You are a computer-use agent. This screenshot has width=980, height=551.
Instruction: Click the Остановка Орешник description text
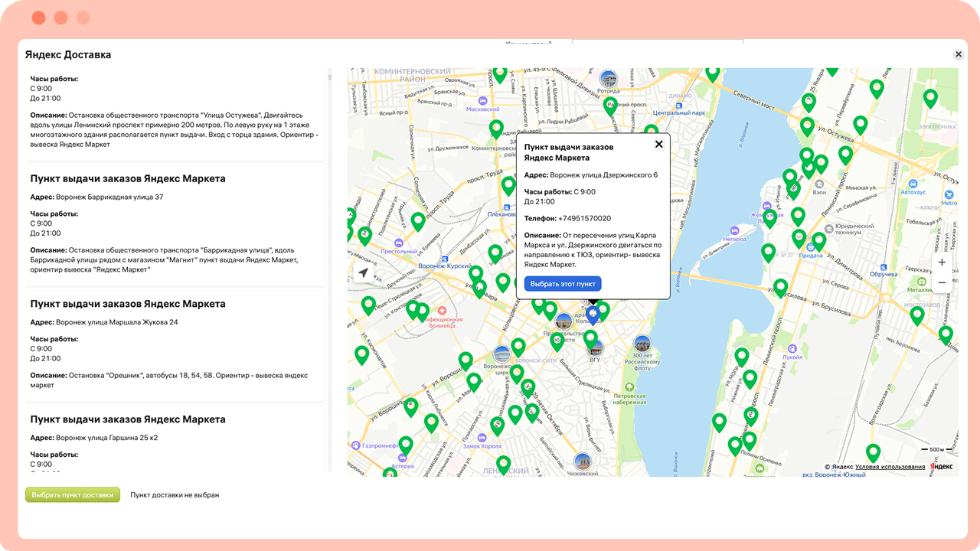pos(169,380)
